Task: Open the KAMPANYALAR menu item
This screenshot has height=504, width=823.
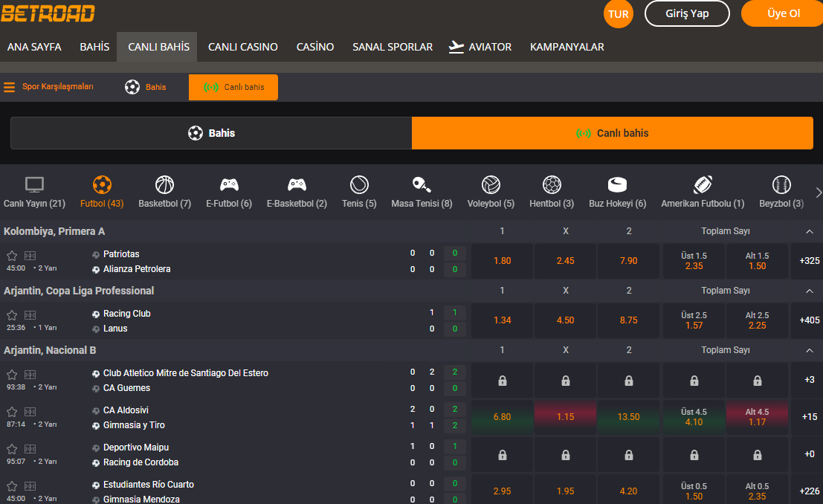Action: click(567, 47)
